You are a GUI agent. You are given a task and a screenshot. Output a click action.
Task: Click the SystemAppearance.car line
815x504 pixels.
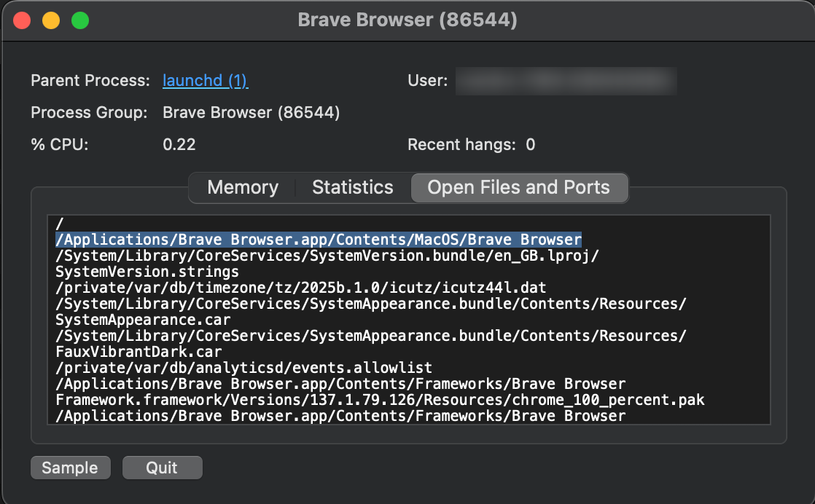143,320
